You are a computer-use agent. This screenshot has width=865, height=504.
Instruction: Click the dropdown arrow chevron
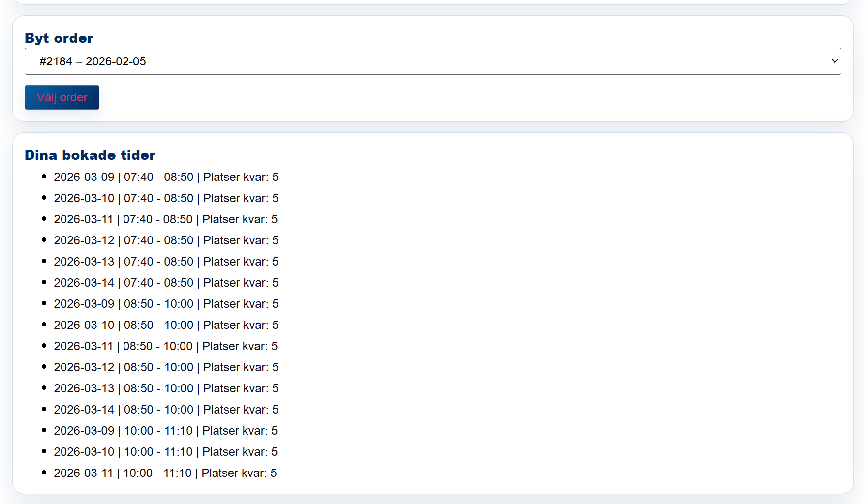834,61
